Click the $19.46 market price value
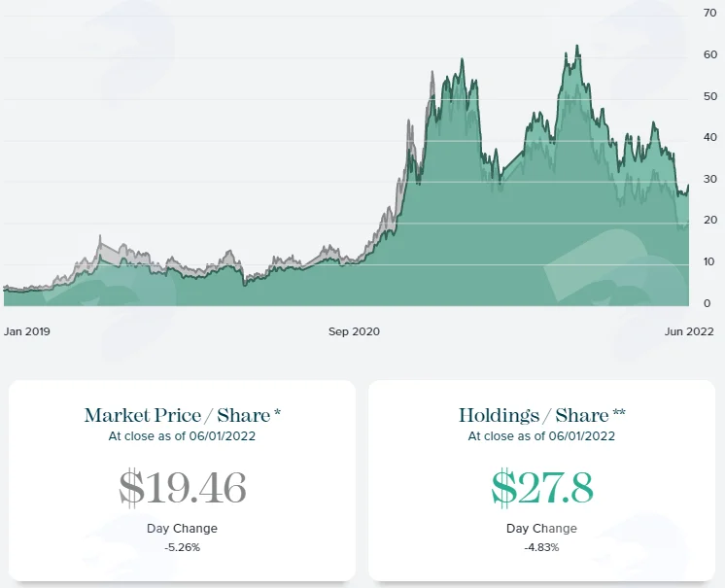 pyautogui.click(x=182, y=488)
